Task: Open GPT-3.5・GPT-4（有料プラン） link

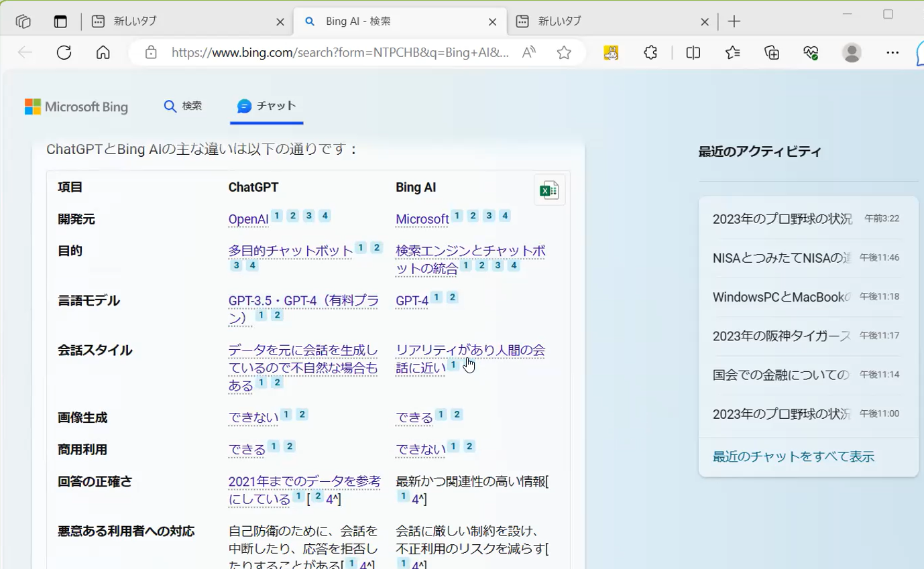Action: coord(303,309)
